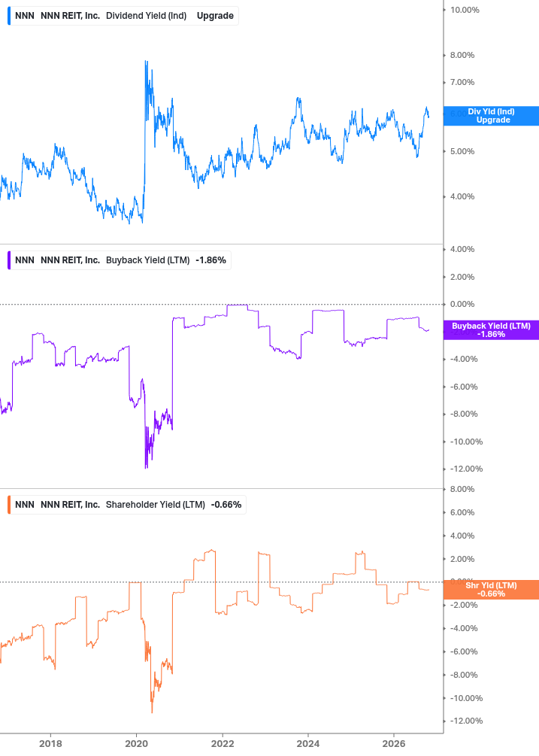Click the purple Buyback Yield (LTM) axis tag
539x756 pixels.
click(491, 330)
